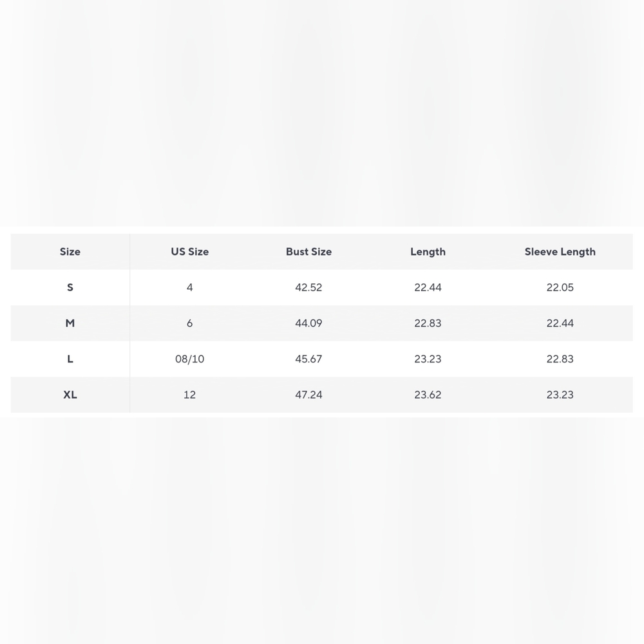The height and width of the screenshot is (644, 644).
Task: Click sleeve length value 22.05
Action: 560,287
